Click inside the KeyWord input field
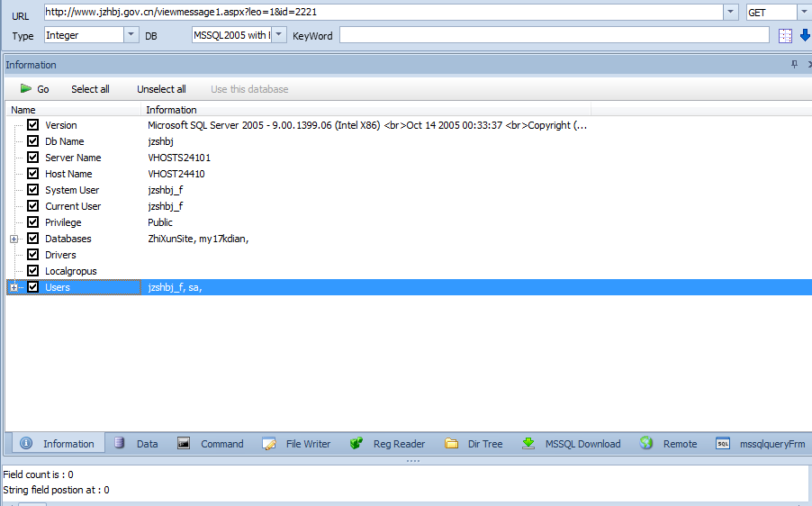 (555, 35)
